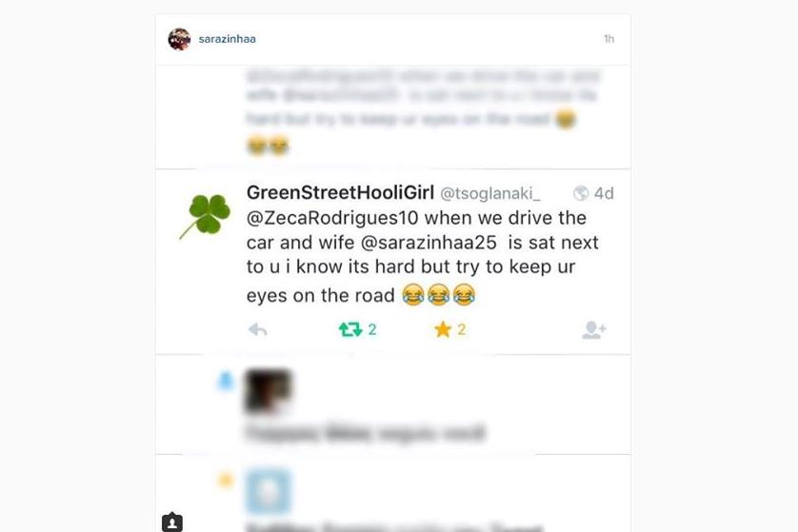Click the green shamrock avatar
Image resolution: width=798 pixels, height=532 pixels.
click(205, 216)
